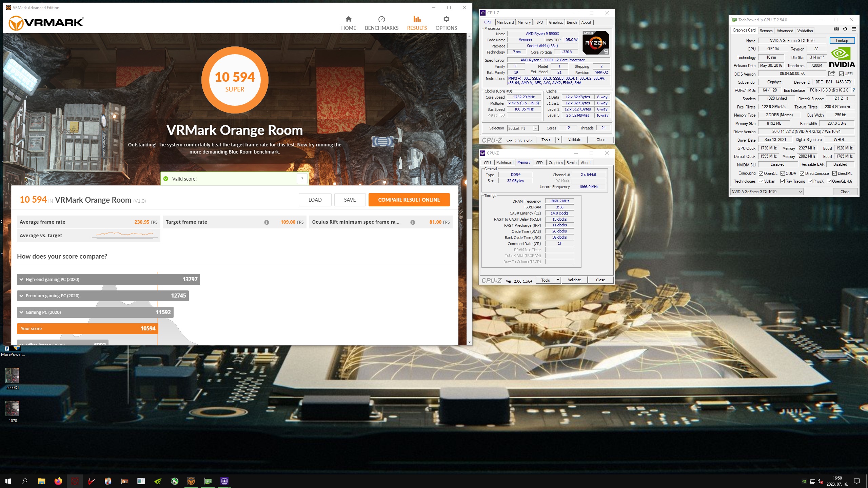
Task: Switch to GPU-Z taskbar icon
Action: coord(208,481)
